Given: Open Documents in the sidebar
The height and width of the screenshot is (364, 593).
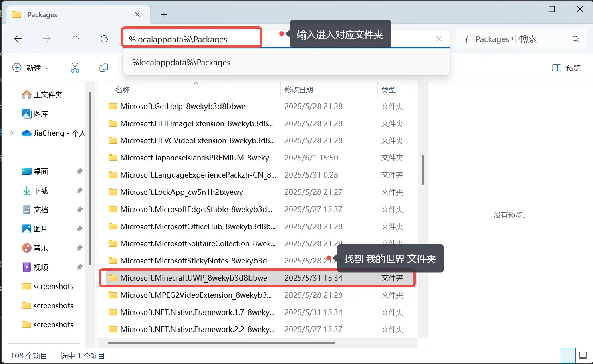Looking at the screenshot, I should (x=35, y=210).
